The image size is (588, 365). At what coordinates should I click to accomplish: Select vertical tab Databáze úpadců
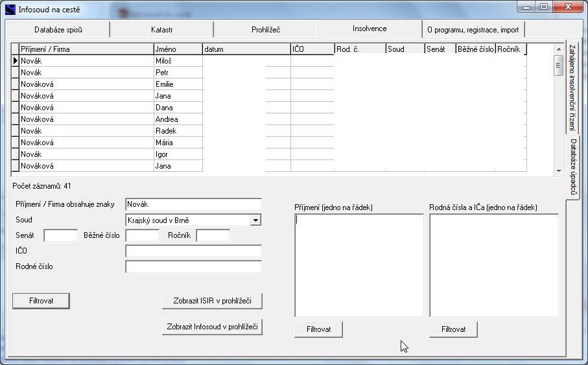pyautogui.click(x=573, y=167)
